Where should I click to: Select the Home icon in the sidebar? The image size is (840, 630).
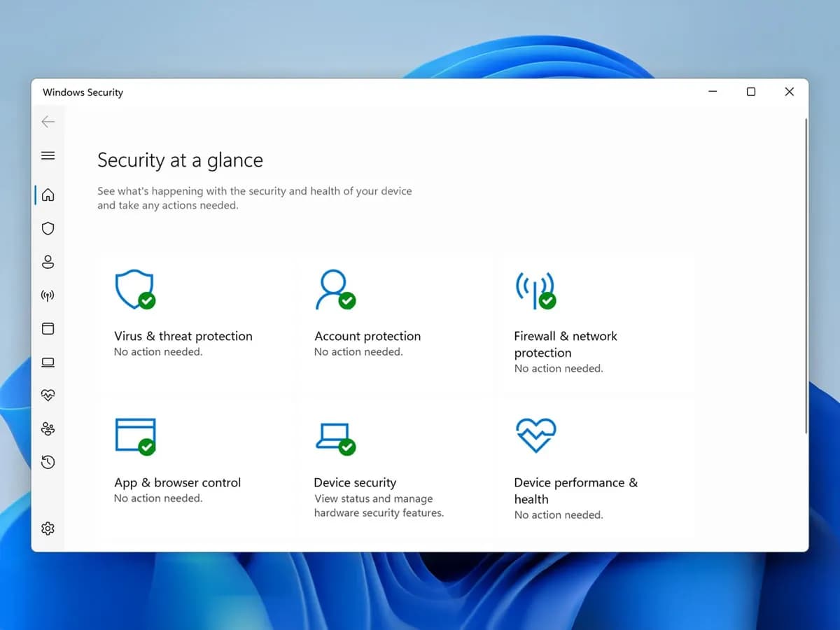click(48, 195)
